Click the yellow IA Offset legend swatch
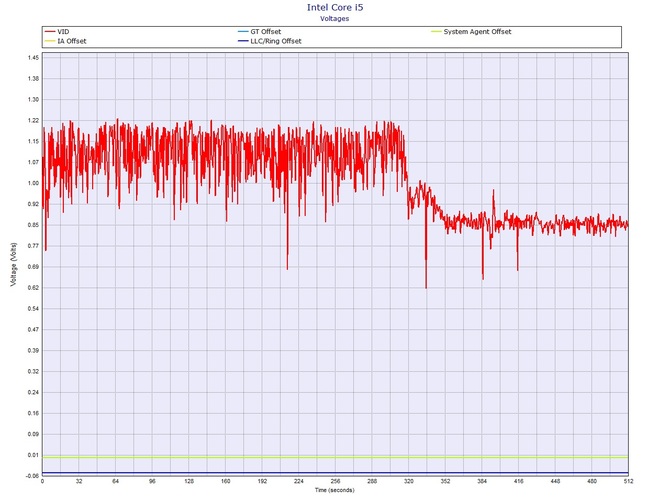The height and width of the screenshot is (502, 670). [50, 41]
